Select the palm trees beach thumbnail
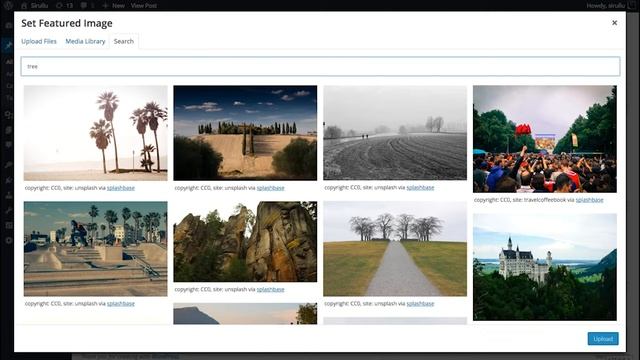This screenshot has width=640, height=360. [96, 133]
